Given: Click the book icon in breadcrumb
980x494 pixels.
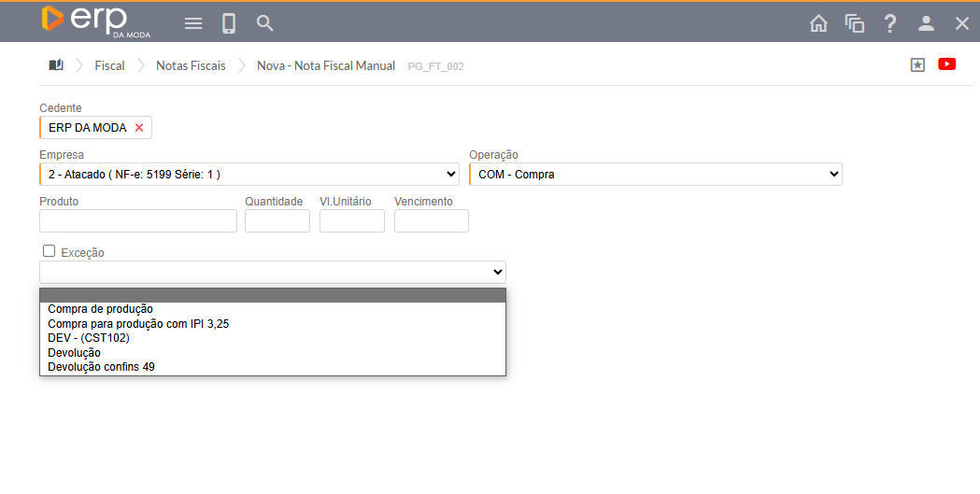Looking at the screenshot, I should point(56,65).
